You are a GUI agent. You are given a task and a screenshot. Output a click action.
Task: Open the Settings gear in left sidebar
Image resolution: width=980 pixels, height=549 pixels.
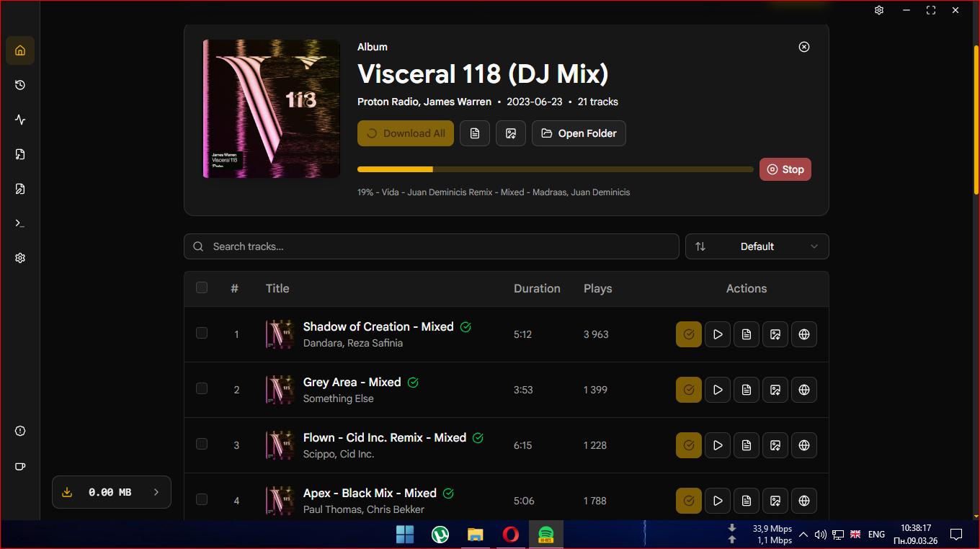coord(20,258)
